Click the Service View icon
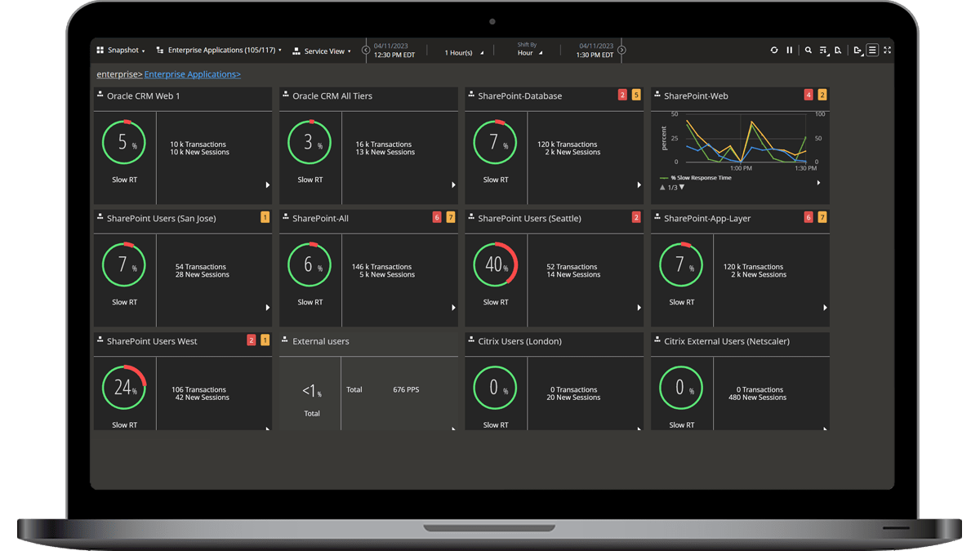 [x=296, y=51]
